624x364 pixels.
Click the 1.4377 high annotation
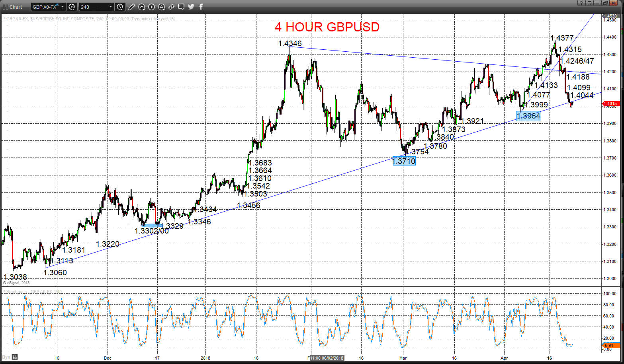(562, 38)
